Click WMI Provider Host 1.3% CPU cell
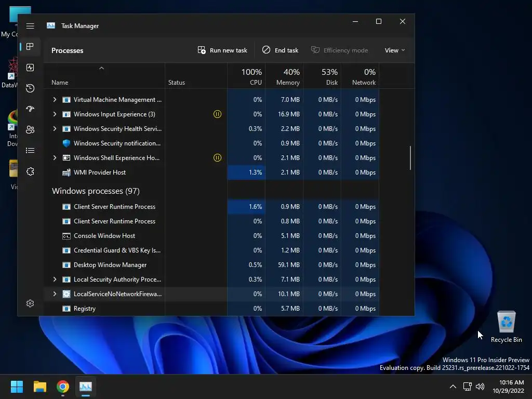This screenshot has width=532, height=399. 246,172
